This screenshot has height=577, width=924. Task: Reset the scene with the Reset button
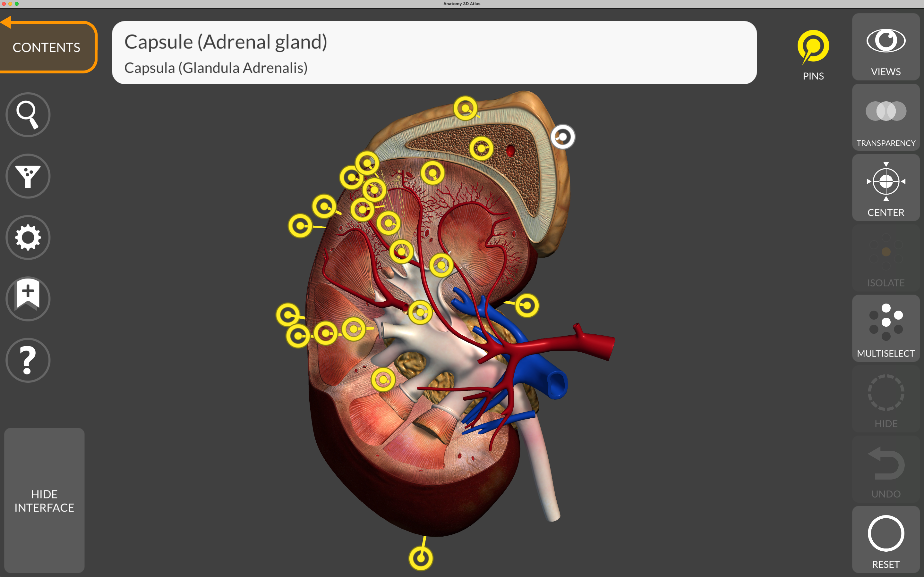(886, 539)
